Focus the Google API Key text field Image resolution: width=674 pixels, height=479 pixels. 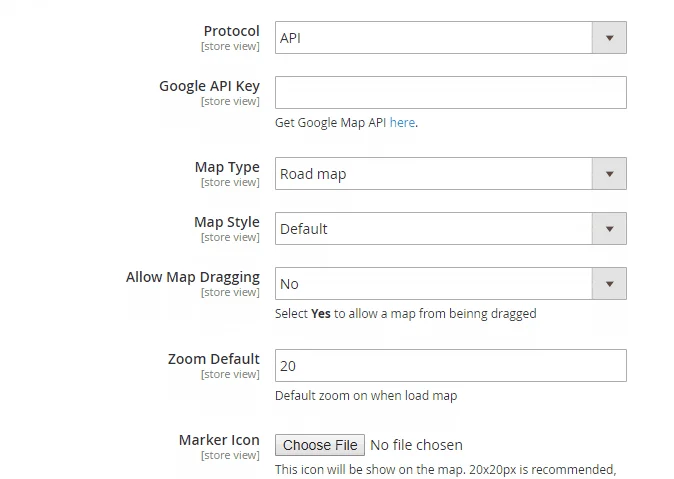coord(450,92)
